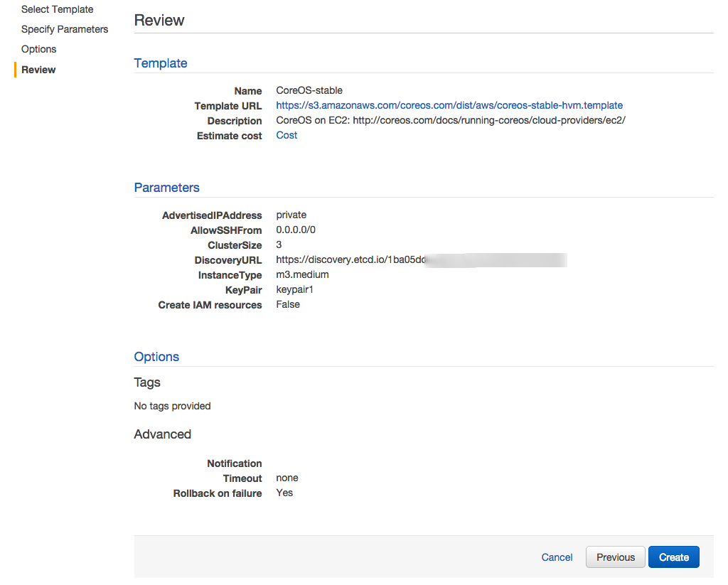Screen dimensions: 728x585
Task: Click the Tags subheading
Action: [147, 382]
